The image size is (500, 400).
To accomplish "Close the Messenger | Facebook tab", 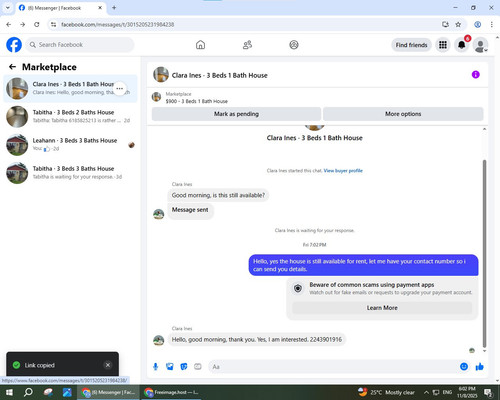I will pos(100,7).
